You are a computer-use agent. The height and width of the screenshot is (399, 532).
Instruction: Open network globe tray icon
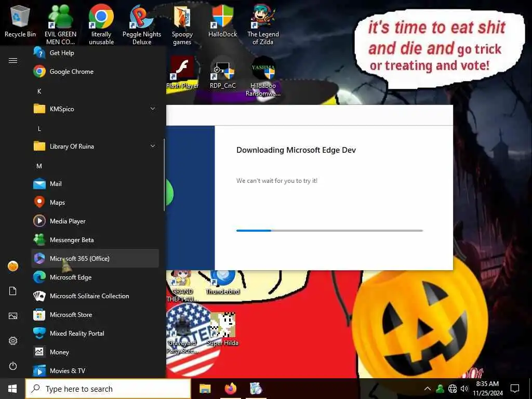tap(453, 389)
